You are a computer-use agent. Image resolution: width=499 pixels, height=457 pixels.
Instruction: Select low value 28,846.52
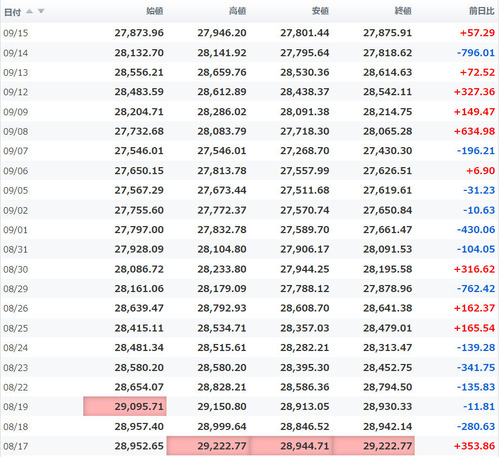(x=305, y=427)
